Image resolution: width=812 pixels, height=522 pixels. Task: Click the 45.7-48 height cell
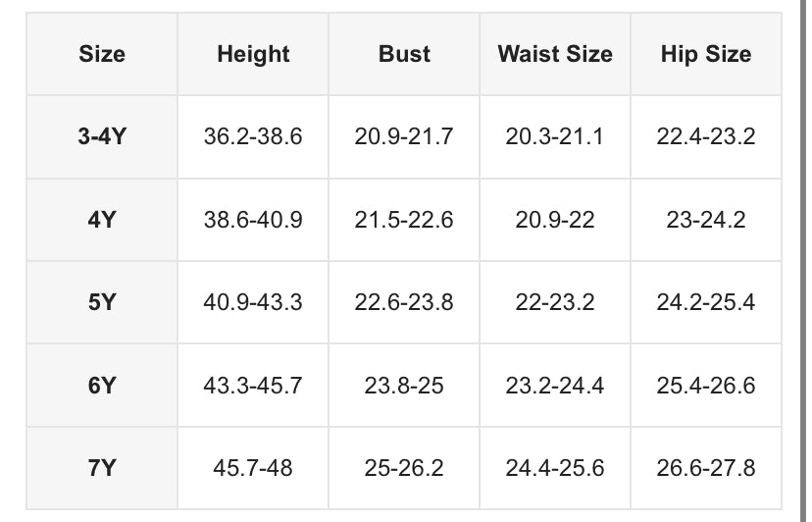coord(253,468)
